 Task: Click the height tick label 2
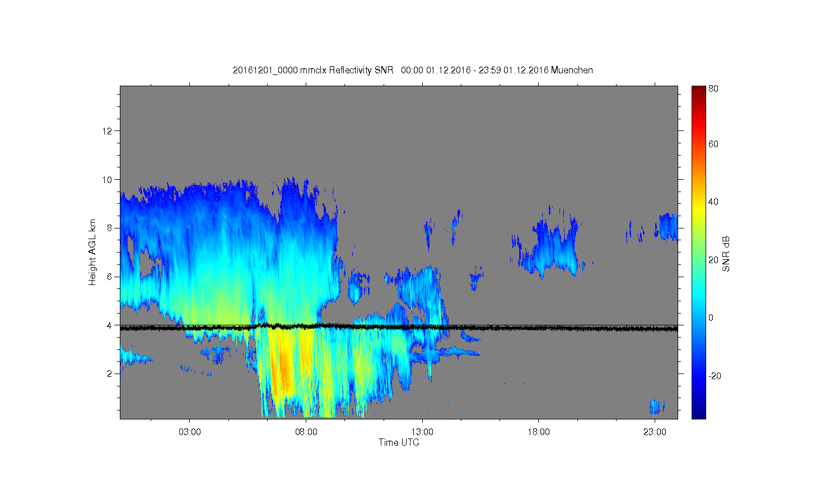(x=111, y=374)
